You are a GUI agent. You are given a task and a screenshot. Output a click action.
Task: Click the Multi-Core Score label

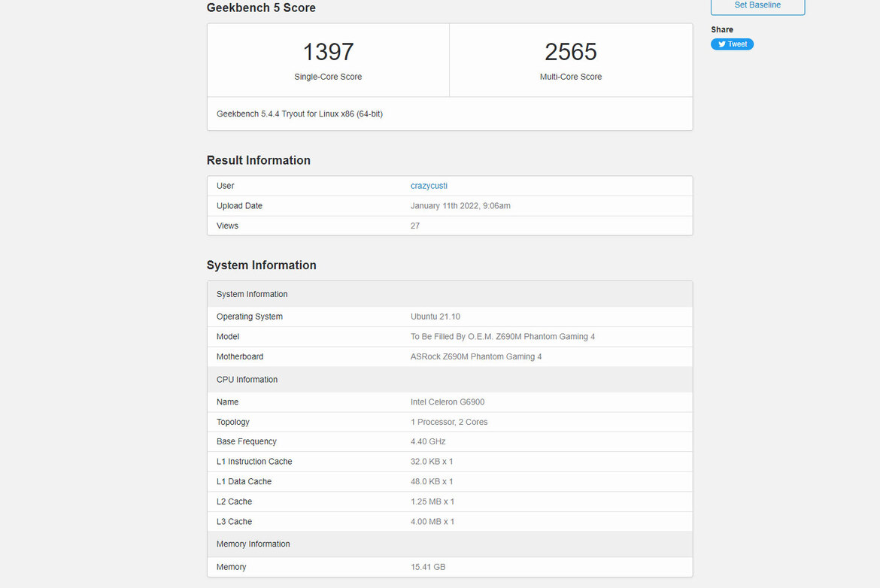pyautogui.click(x=571, y=77)
